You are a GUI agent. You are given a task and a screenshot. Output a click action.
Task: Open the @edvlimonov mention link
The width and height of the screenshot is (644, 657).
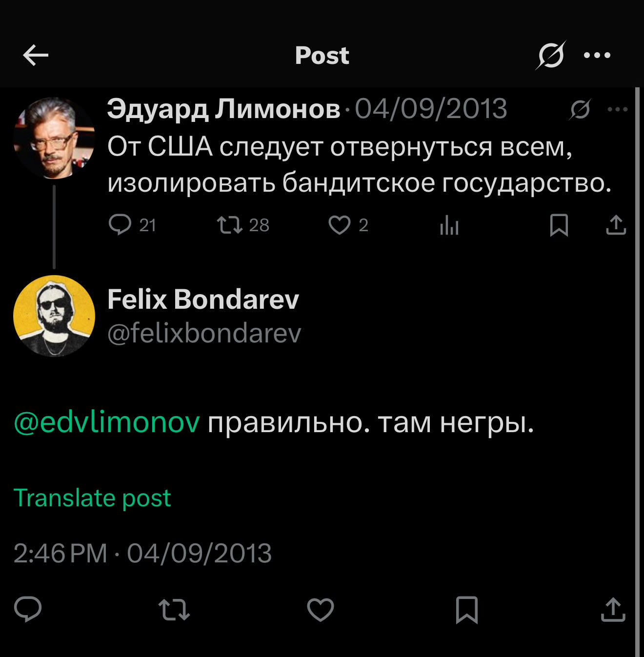coord(107,422)
